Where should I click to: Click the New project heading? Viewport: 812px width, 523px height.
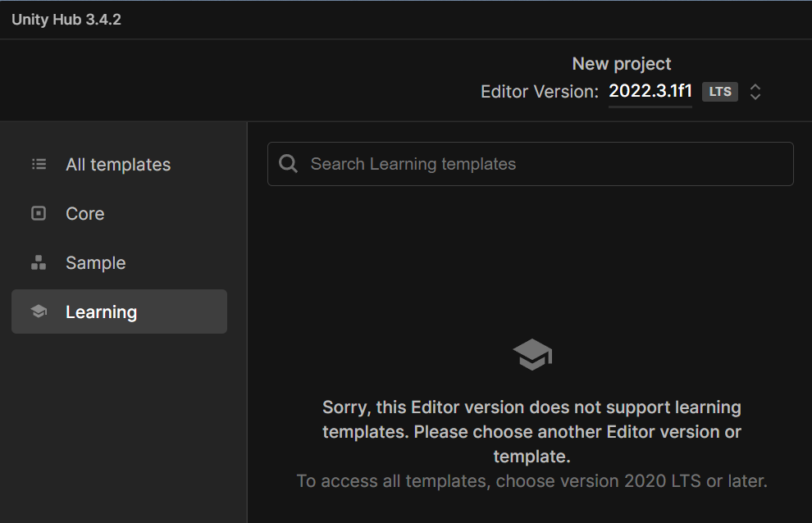click(x=622, y=64)
